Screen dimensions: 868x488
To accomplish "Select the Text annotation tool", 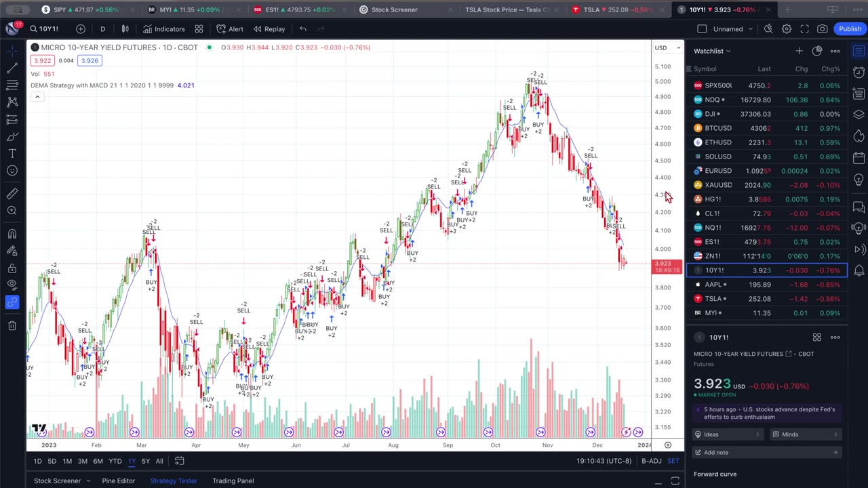I will click(12, 154).
